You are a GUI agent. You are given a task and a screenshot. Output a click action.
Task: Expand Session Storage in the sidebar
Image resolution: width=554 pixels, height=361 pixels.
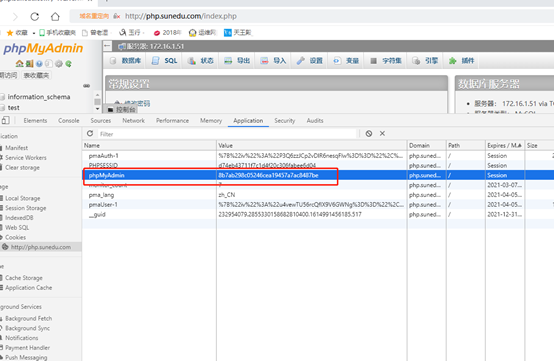pyautogui.click(x=25, y=208)
